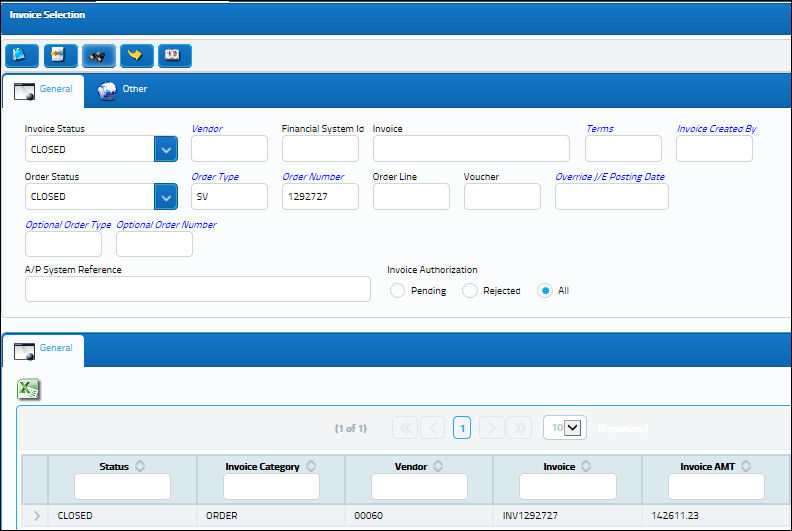Screen dimensions: 792x531
Task: Click Override J/E Posting Date field
Action: point(612,197)
